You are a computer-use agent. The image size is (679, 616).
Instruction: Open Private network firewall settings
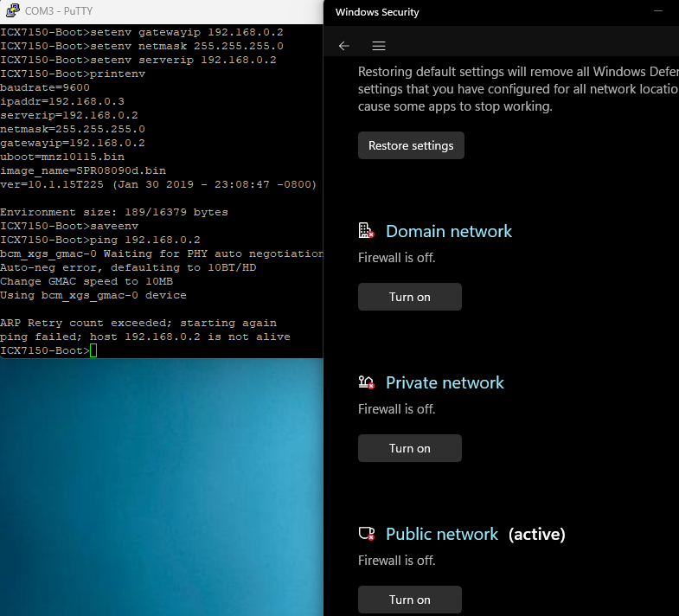445,382
